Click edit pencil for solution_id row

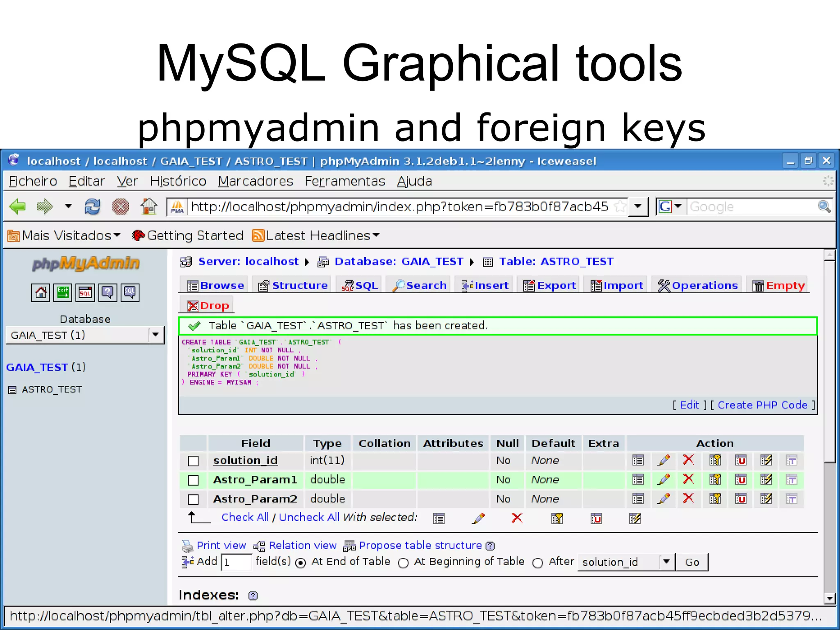pos(664,460)
